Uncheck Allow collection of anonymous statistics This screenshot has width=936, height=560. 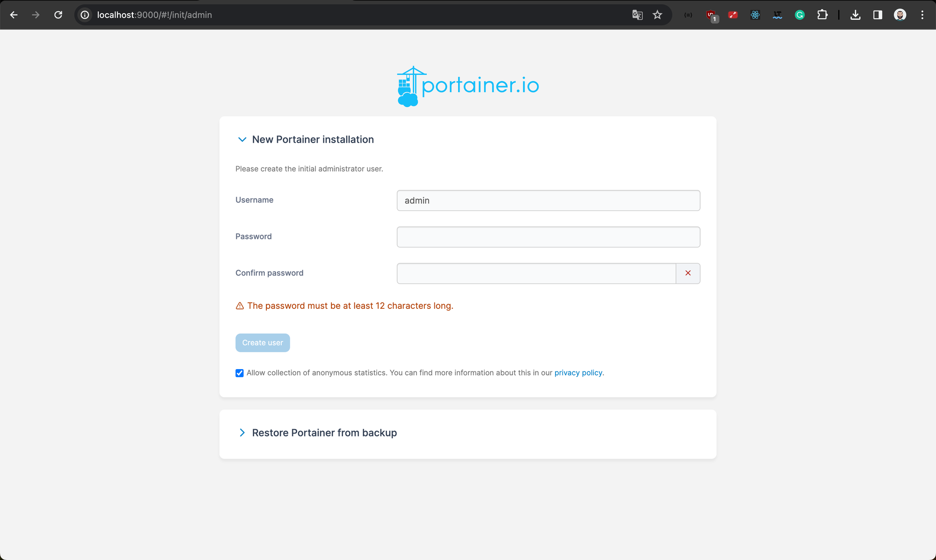(x=240, y=373)
